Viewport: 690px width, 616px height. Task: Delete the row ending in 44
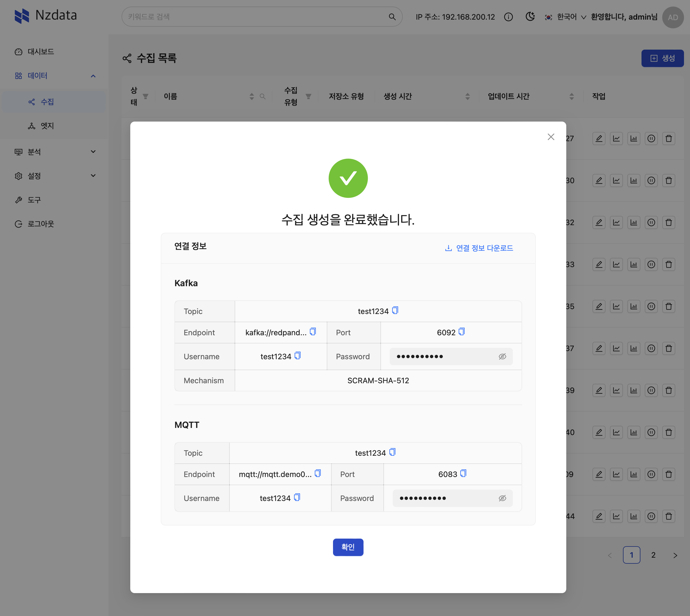pos(669,516)
